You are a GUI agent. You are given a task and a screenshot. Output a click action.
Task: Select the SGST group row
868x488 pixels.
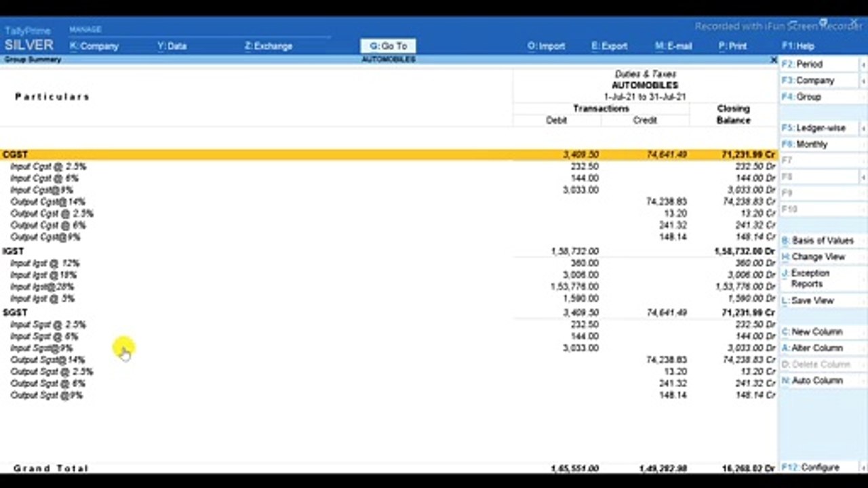click(x=389, y=312)
